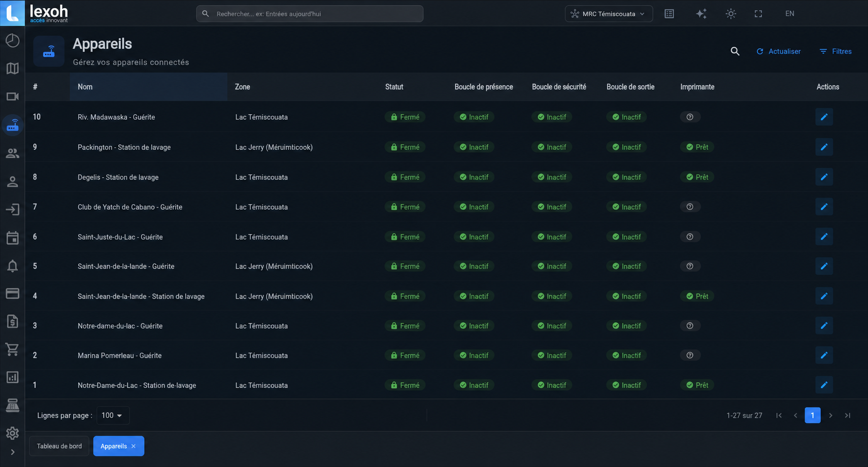868x467 pixels.
Task: Close the Appareils tab
Action: (x=133, y=446)
